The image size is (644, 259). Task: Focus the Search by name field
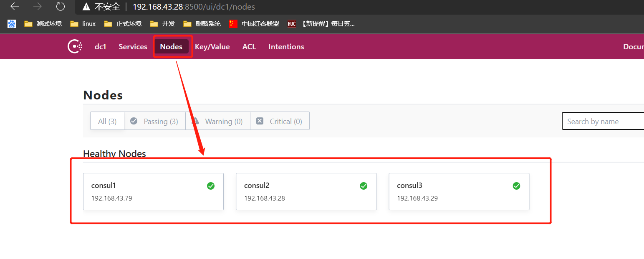pyautogui.click(x=603, y=121)
